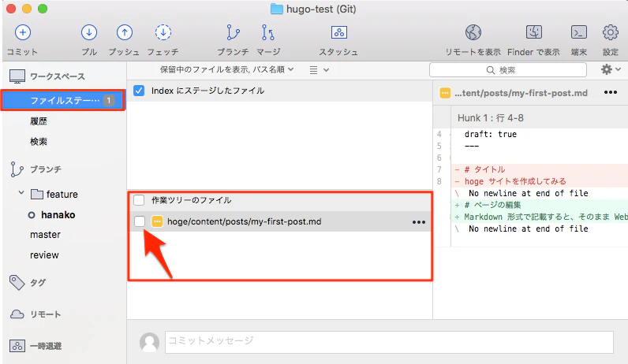628x364 pixels.
Task: Click the リモートを表示 globe icon
Action: click(473, 32)
